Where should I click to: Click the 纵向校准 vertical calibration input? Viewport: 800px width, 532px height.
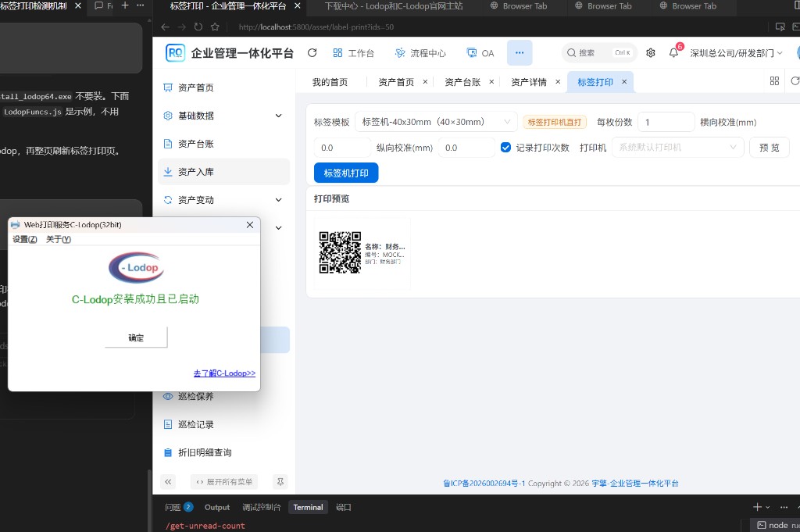[x=466, y=148]
